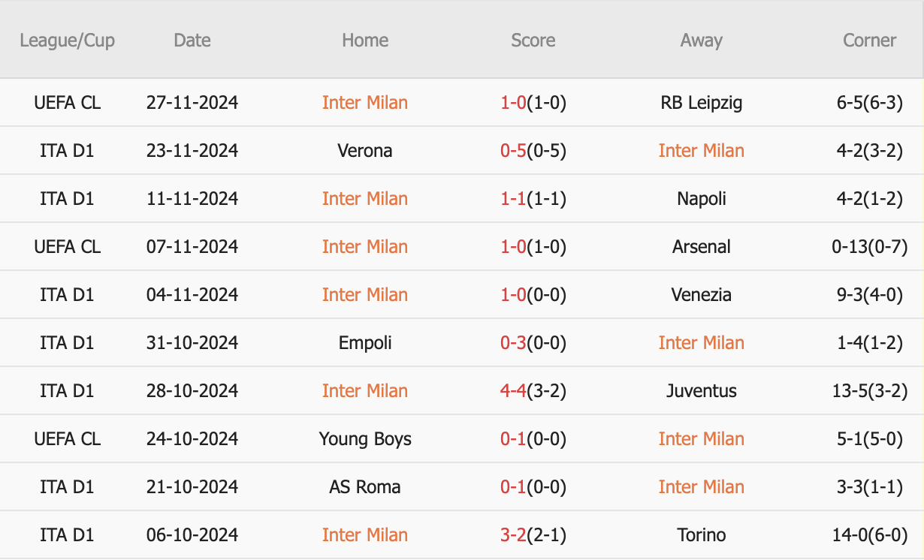Open the 4-4 score against Juventus

514,390
